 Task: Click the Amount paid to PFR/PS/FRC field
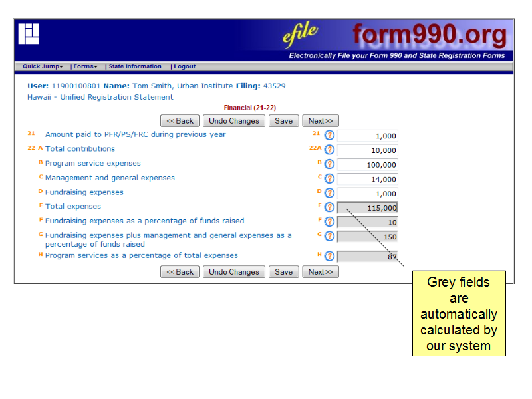click(x=367, y=136)
